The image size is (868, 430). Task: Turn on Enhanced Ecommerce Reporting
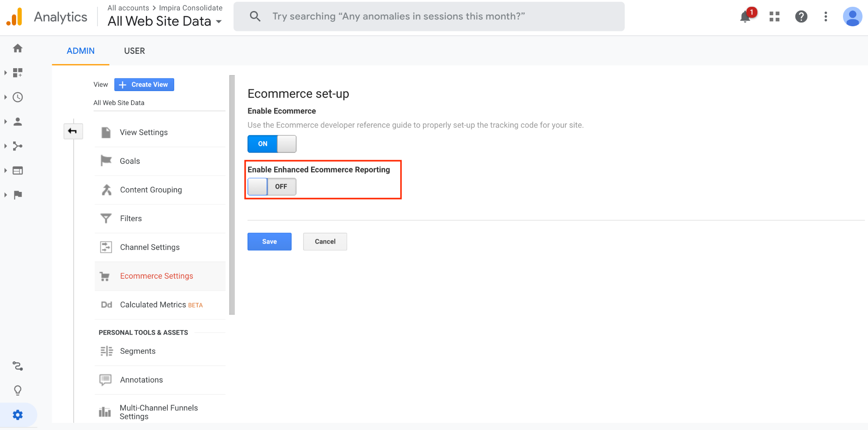pyautogui.click(x=272, y=187)
